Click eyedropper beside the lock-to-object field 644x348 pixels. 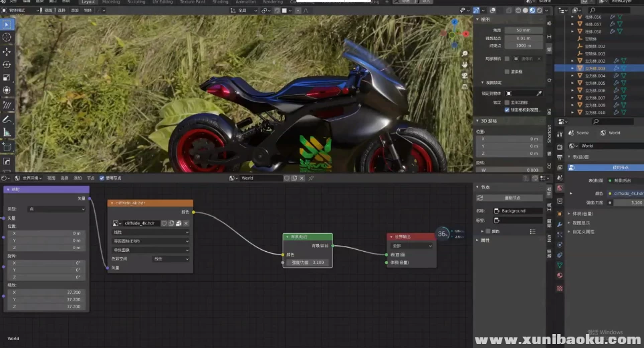pos(539,94)
